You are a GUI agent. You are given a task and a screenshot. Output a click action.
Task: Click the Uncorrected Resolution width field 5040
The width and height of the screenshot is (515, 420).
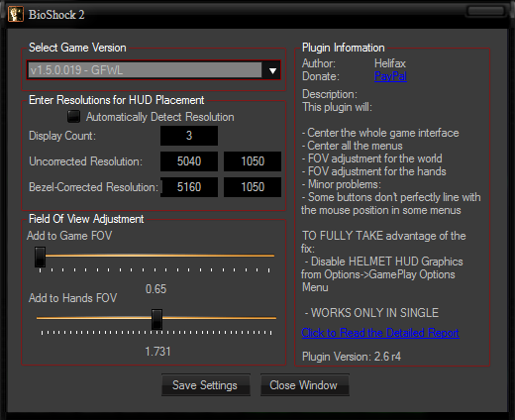tap(189, 161)
